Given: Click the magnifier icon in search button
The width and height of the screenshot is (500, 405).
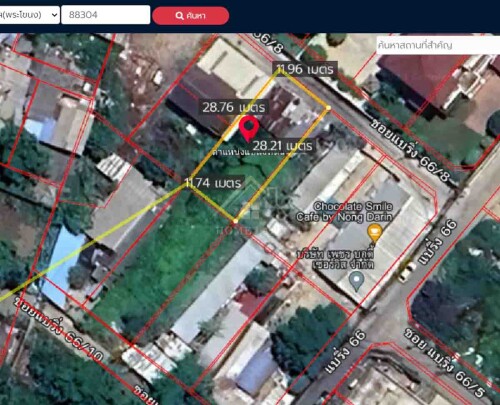Looking at the screenshot, I should pos(179,16).
